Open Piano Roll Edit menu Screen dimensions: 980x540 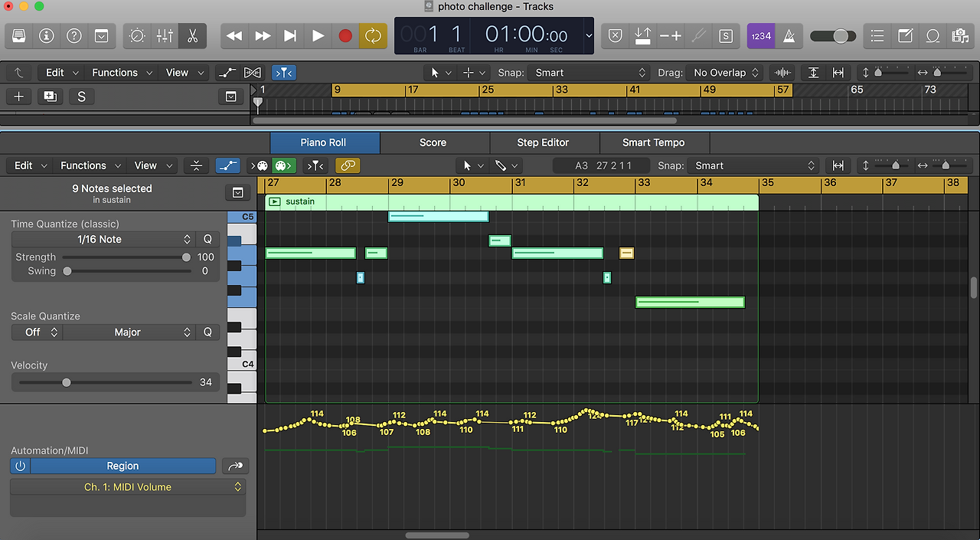pyautogui.click(x=30, y=165)
